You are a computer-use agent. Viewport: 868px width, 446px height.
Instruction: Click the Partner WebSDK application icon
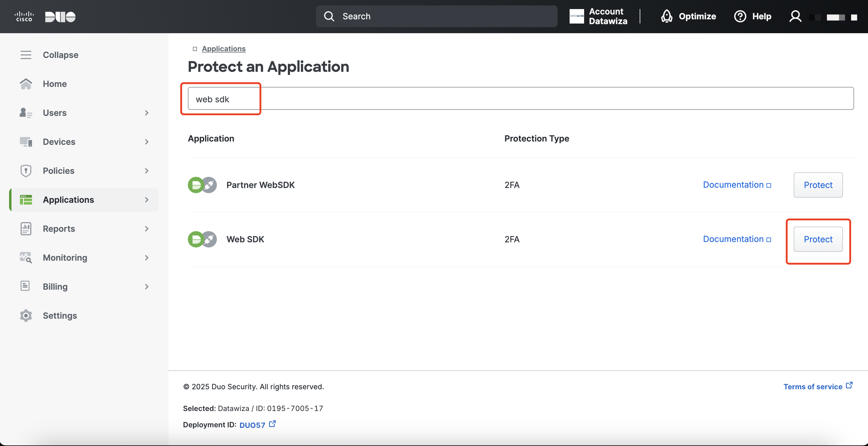(x=202, y=185)
